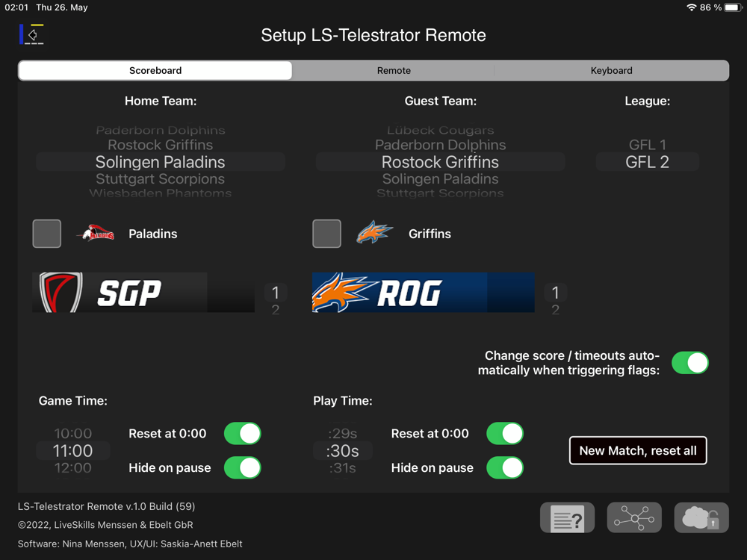Select 12:00 in Game Time picker
The image size is (747, 560).
(72, 468)
